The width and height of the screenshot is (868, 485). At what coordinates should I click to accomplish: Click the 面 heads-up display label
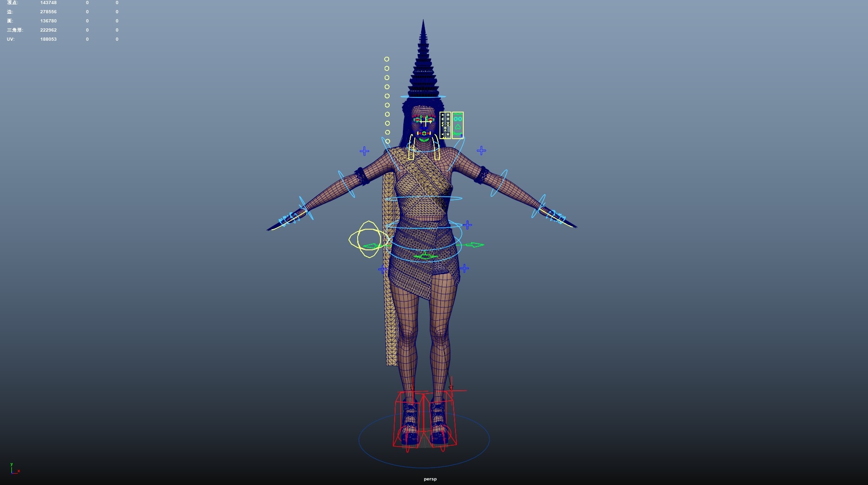[10, 21]
